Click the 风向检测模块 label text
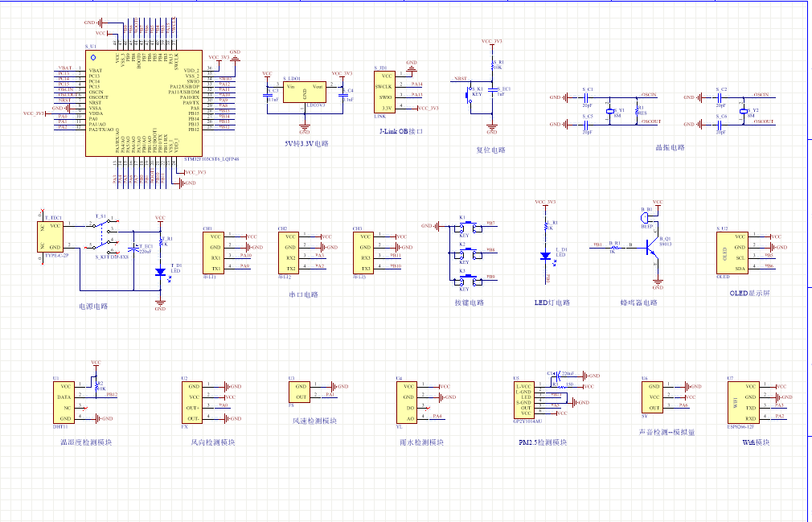 pyautogui.click(x=213, y=442)
